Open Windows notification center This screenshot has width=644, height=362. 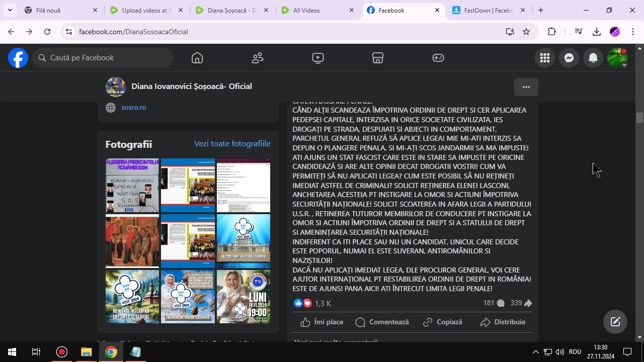(627, 352)
